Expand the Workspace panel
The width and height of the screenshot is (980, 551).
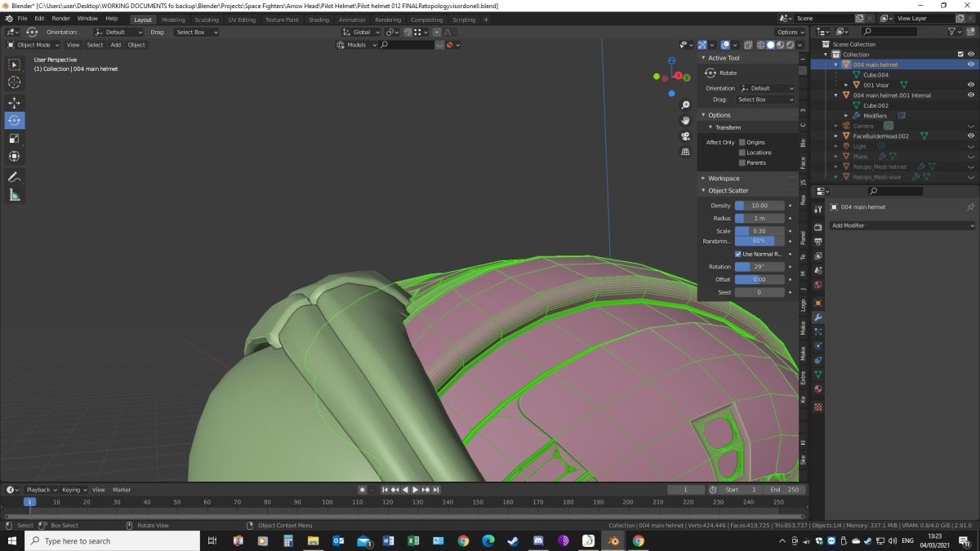coord(702,178)
